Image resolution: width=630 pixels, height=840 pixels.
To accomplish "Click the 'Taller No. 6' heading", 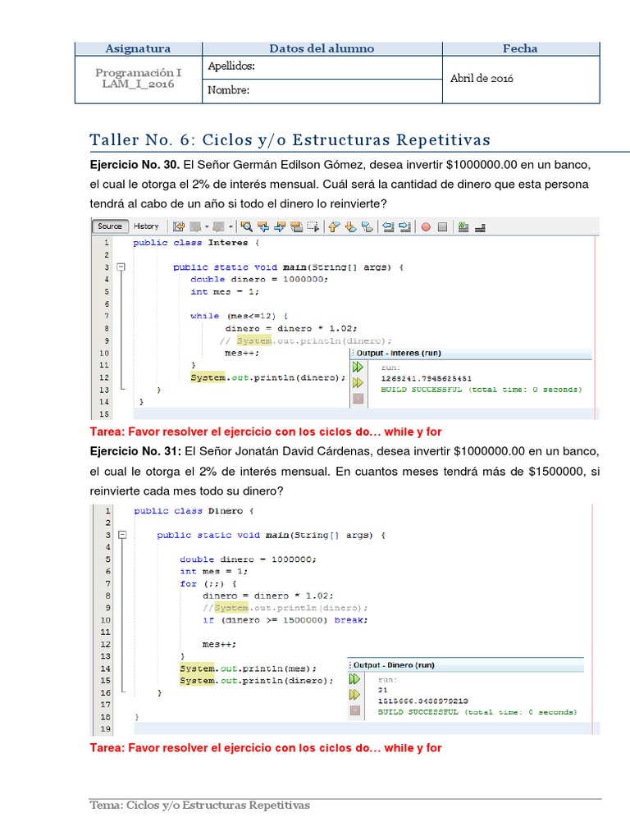I will 290,139.
